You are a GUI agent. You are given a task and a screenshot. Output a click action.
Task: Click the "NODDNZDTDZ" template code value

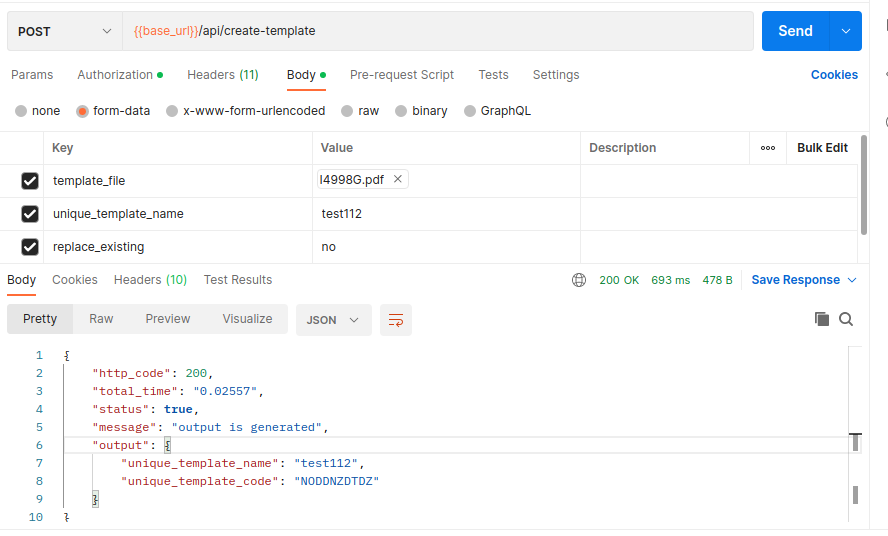tap(336, 481)
